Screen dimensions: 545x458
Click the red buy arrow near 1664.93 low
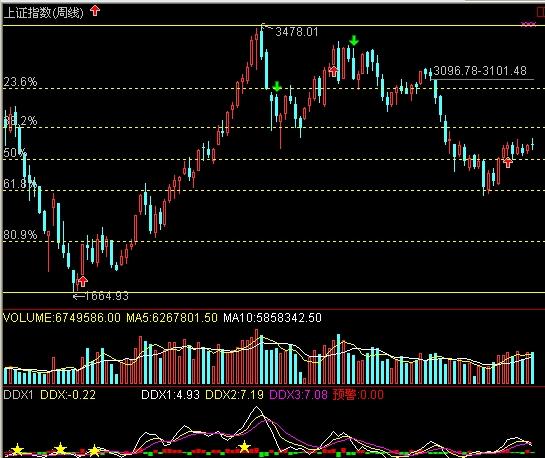coord(82,281)
